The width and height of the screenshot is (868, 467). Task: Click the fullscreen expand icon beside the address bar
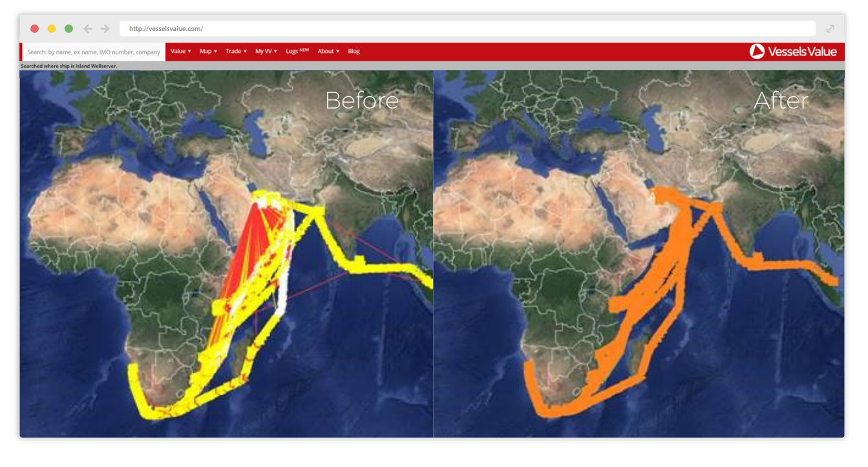click(831, 28)
